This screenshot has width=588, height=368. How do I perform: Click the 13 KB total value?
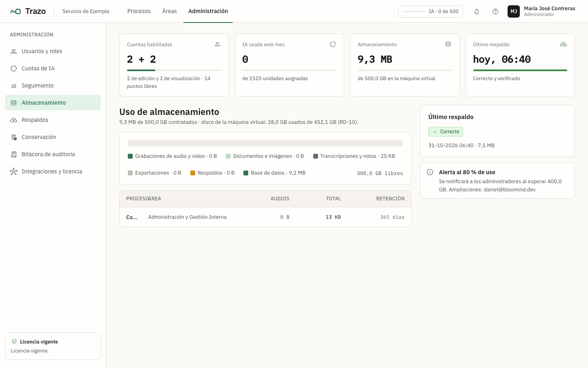tap(333, 217)
